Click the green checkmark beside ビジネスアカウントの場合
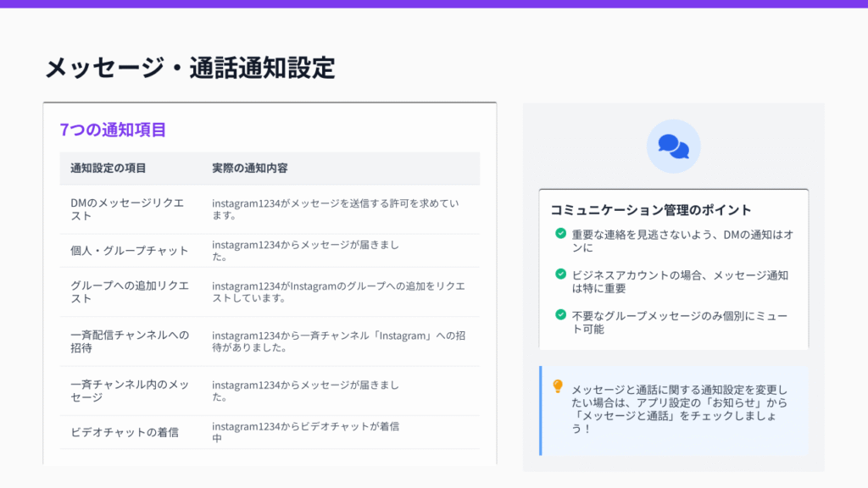This screenshot has width=868, height=488. tap(560, 274)
